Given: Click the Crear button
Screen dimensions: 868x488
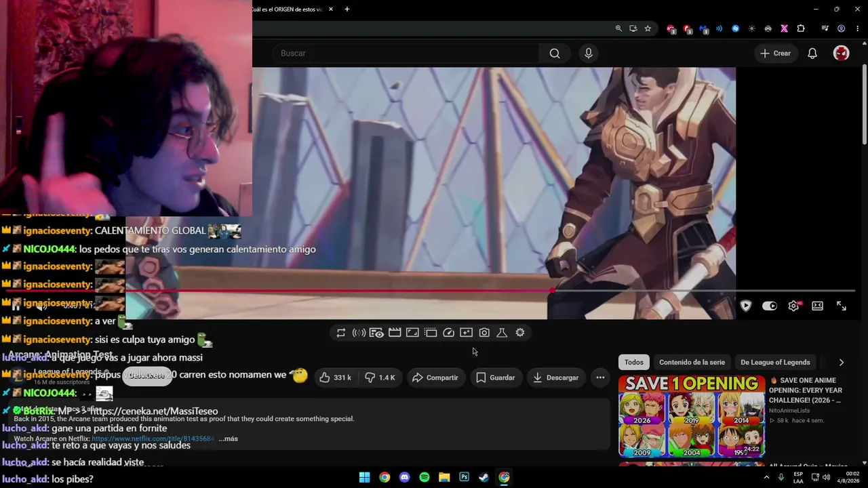Looking at the screenshot, I should click(x=775, y=54).
